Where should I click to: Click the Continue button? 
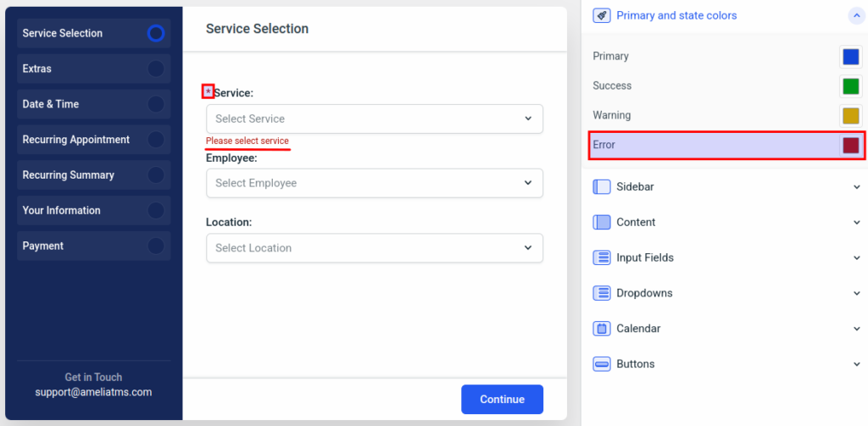(x=502, y=400)
